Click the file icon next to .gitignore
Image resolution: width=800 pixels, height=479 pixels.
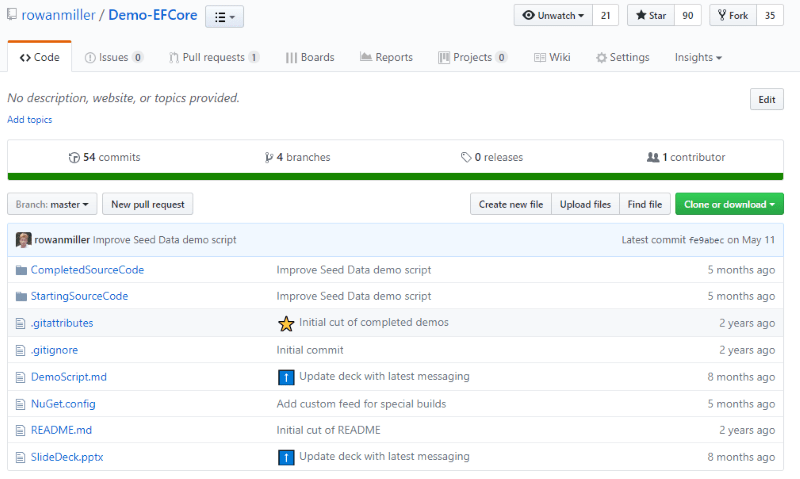[x=21, y=350]
